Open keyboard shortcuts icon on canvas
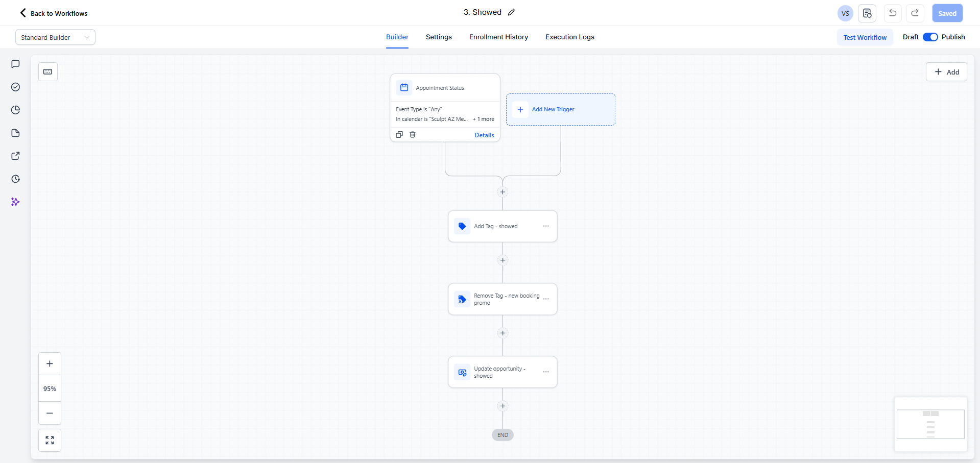Screen dimensions: 980x463 [x=48, y=72]
